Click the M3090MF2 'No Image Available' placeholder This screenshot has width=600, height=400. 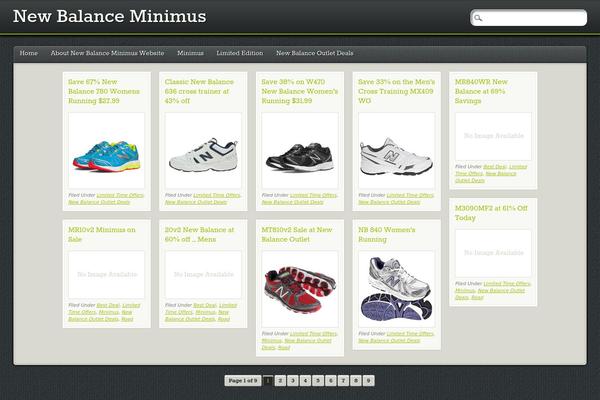[x=493, y=253]
